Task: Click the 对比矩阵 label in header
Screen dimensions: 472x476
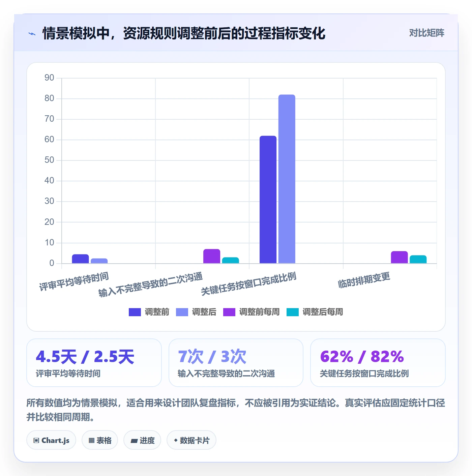Action: (x=426, y=33)
